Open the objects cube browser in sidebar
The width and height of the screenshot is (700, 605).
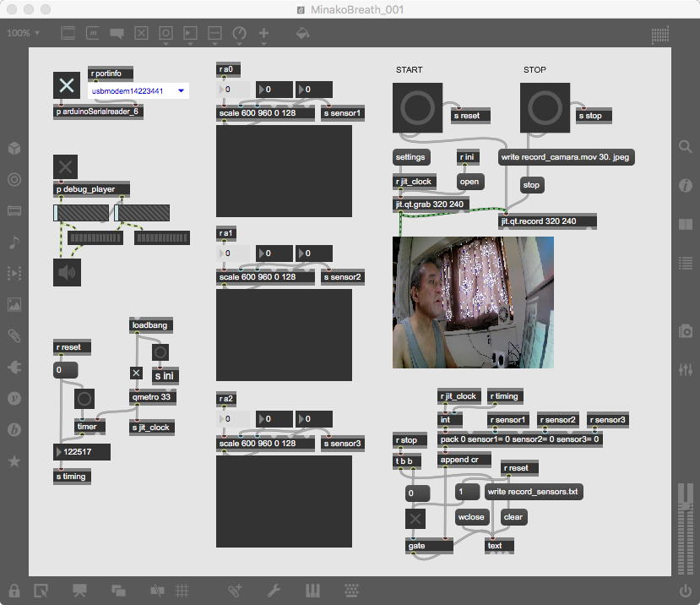[x=14, y=148]
